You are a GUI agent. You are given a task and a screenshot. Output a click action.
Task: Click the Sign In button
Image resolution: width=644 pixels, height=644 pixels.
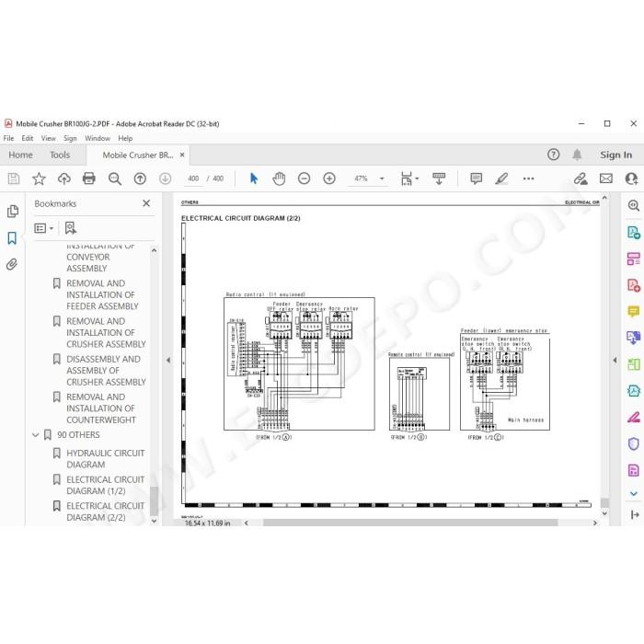(615, 155)
